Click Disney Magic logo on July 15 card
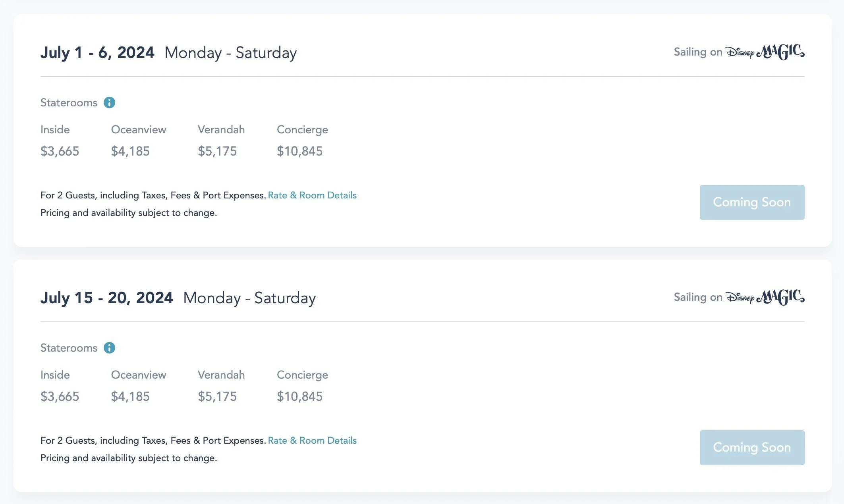This screenshot has width=844, height=504. pos(765,297)
